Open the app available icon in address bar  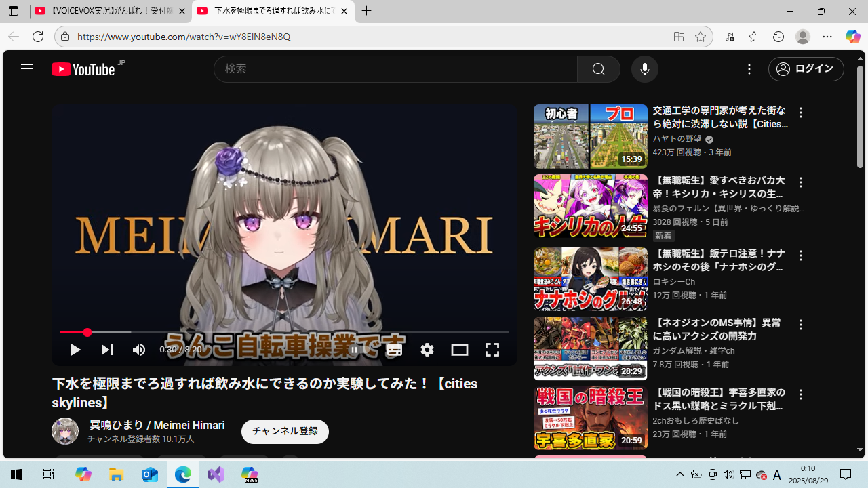[678, 37]
